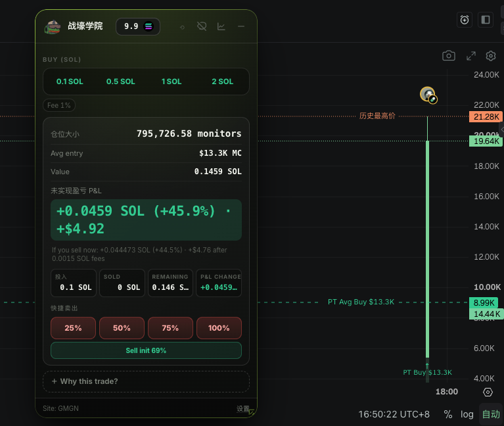
Task: Click the Site: GMGN footer text
Action: click(x=60, y=408)
